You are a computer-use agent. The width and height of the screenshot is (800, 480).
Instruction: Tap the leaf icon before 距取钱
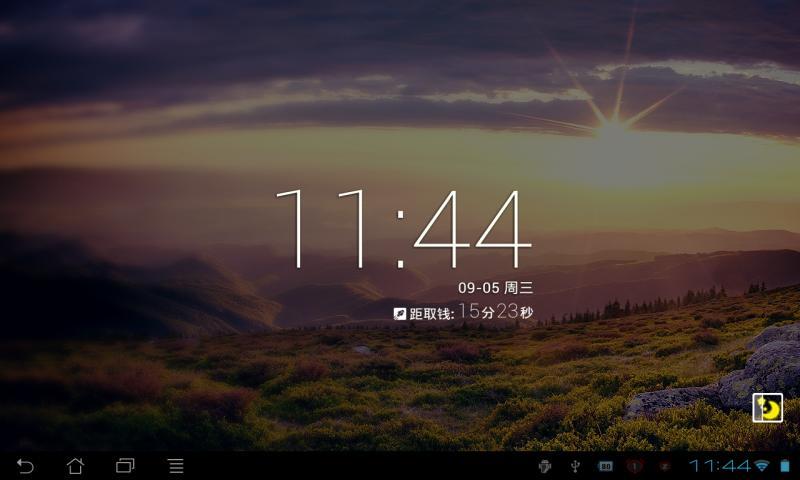(x=400, y=313)
